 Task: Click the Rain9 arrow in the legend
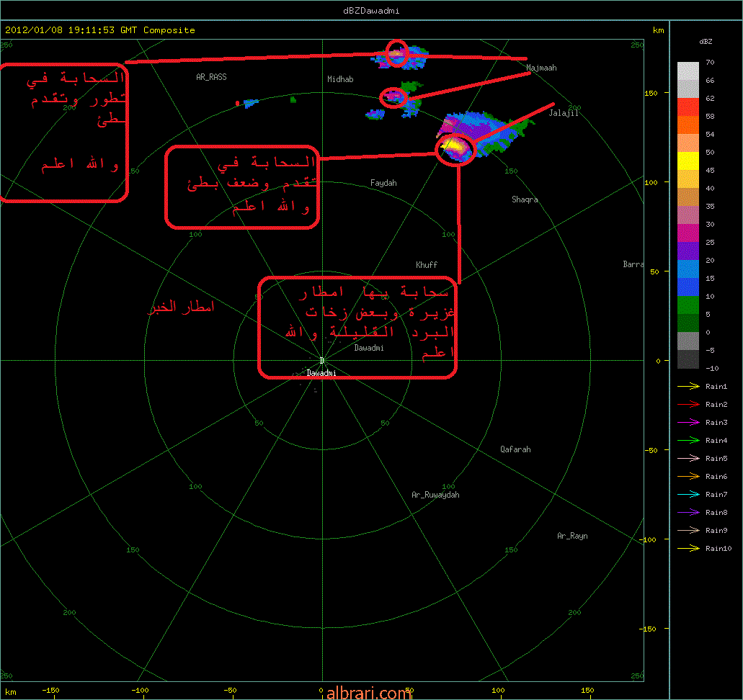click(x=688, y=531)
